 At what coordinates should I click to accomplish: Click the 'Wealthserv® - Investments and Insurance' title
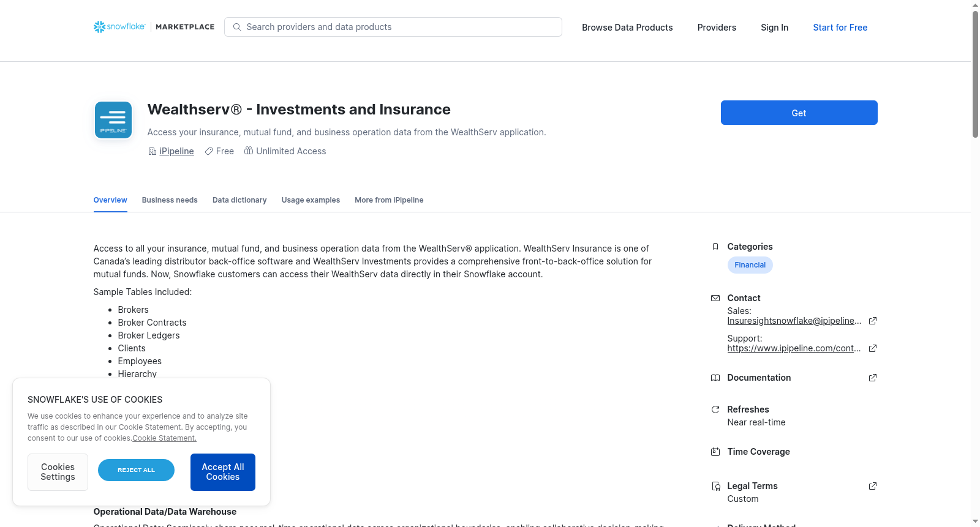coord(299,110)
